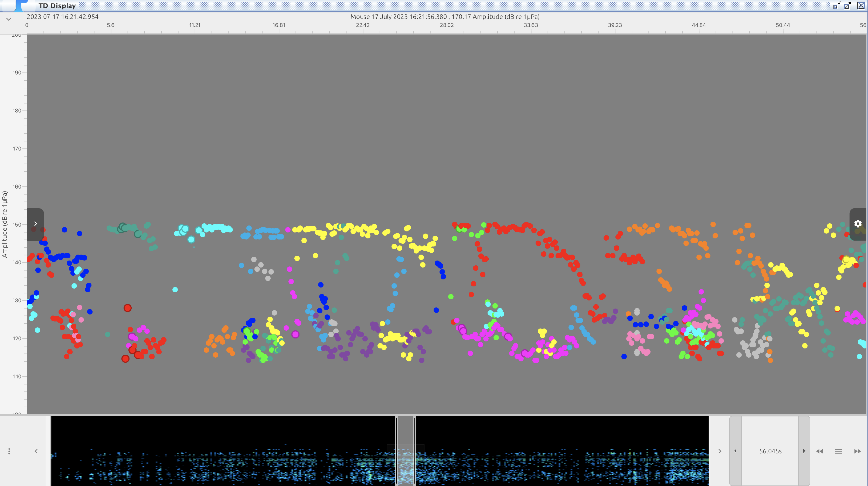Click the TD Display title tab
The width and height of the screenshot is (868, 486).
coord(57,6)
